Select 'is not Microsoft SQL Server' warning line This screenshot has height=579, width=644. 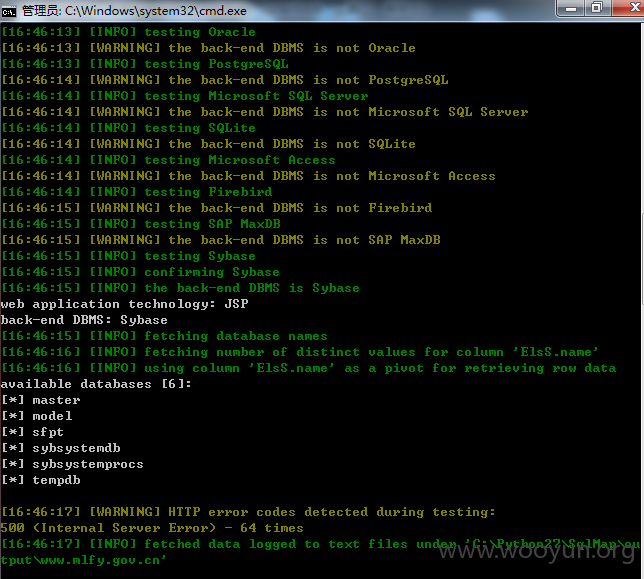click(265, 112)
